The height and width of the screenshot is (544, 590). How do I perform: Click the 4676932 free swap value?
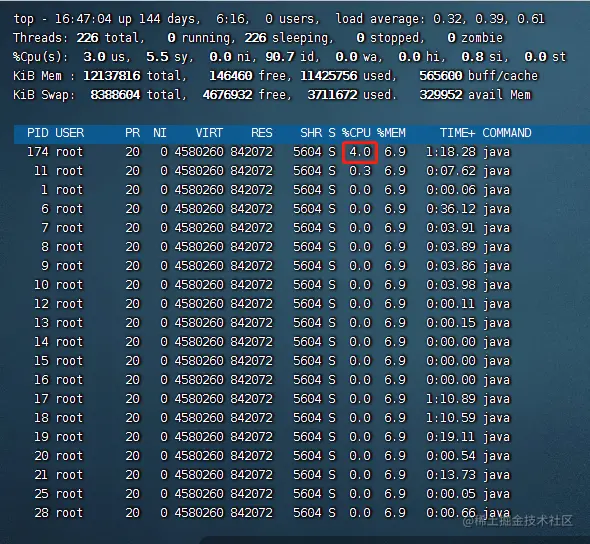pyautogui.click(x=227, y=94)
